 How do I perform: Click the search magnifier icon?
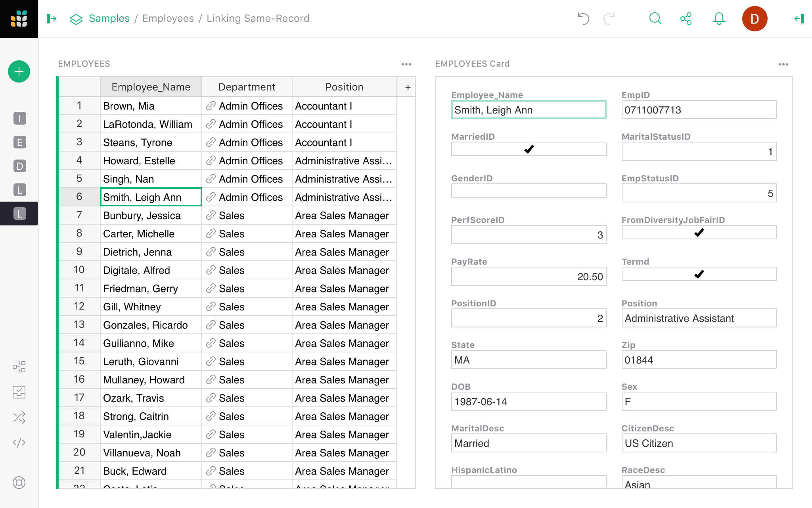[x=655, y=19]
